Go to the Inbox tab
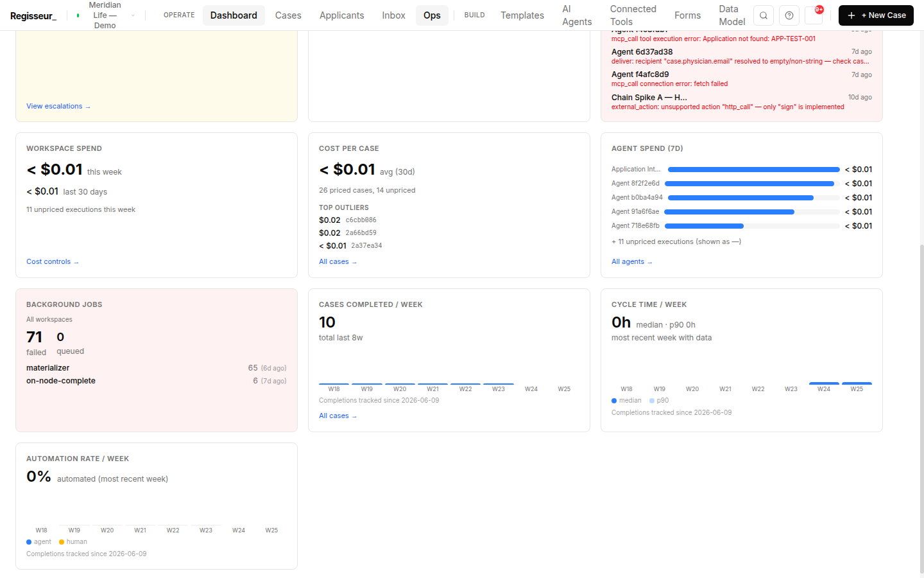Screen dimensions: 924x578 [x=393, y=15]
